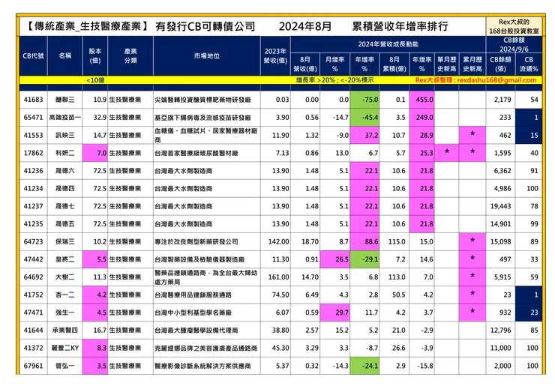
Task: Select the 產業分類 column header
Action: click(x=130, y=56)
